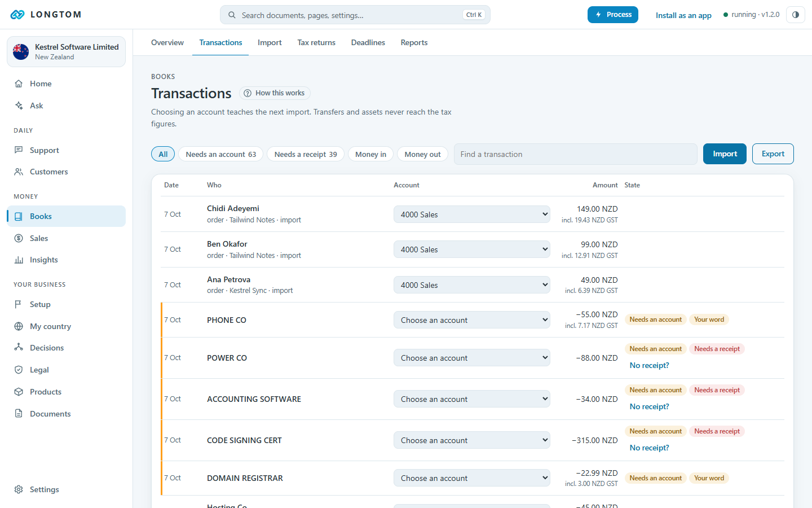Click the Support chat icon
This screenshot has width=812, height=508.
click(19, 150)
